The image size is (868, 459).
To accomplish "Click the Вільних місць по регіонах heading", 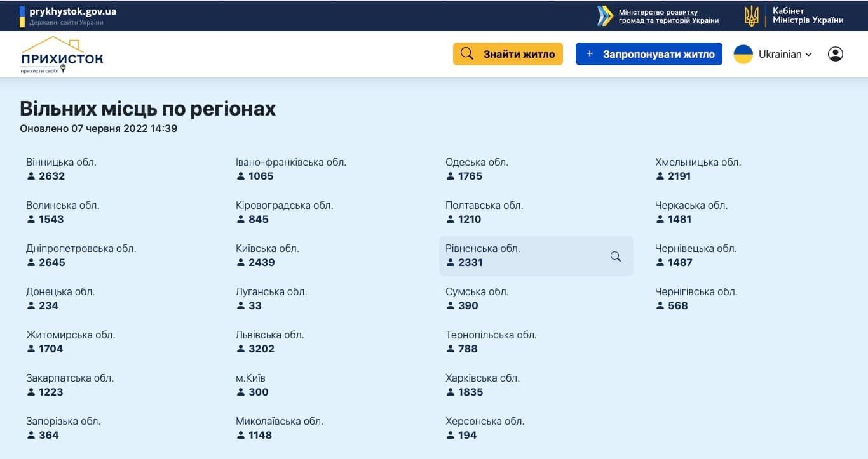I will (x=147, y=109).
